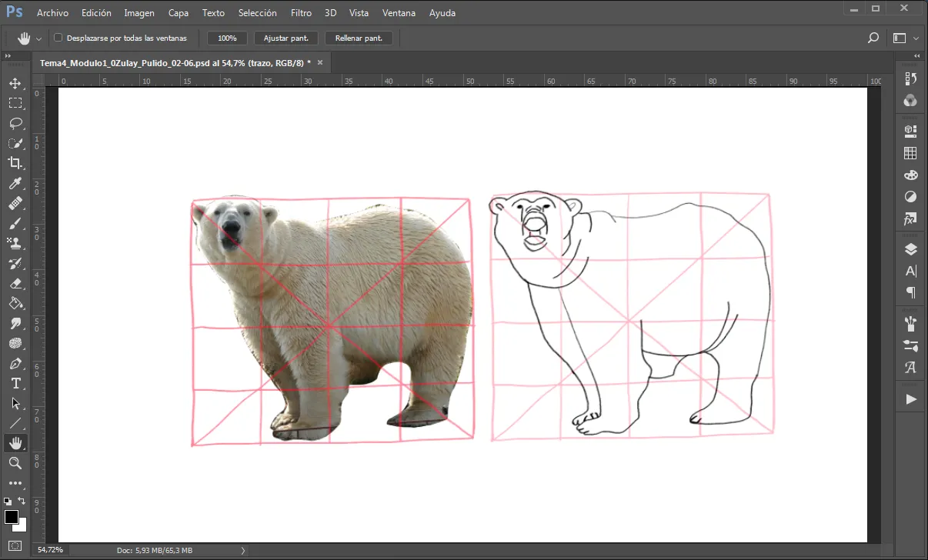Select the History Brush tool

pyautogui.click(x=15, y=263)
